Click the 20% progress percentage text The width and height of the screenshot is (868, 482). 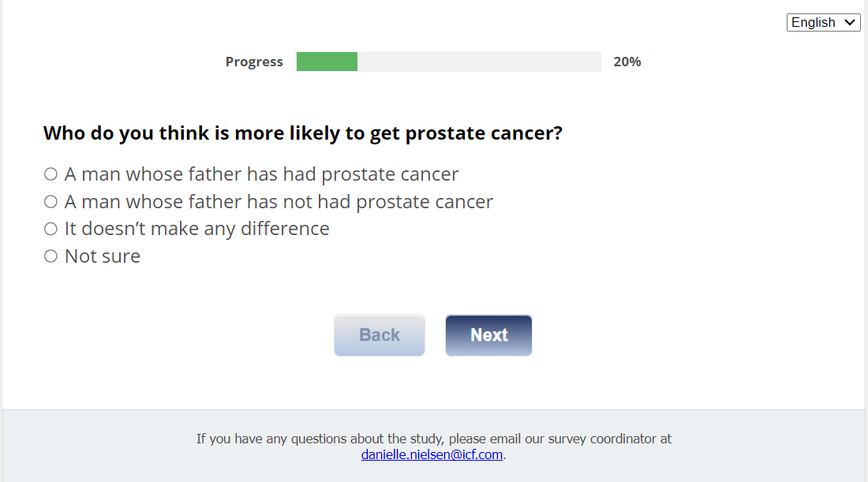627,62
